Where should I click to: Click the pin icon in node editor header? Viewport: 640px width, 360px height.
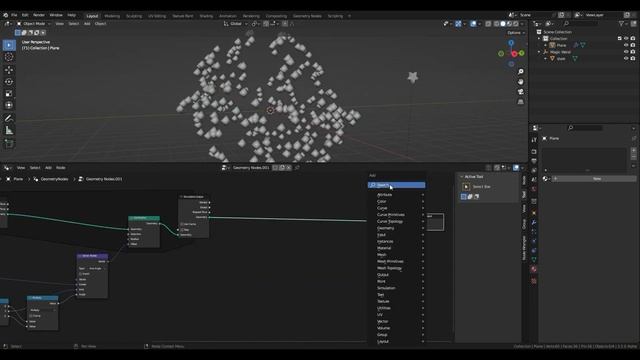click(x=297, y=168)
